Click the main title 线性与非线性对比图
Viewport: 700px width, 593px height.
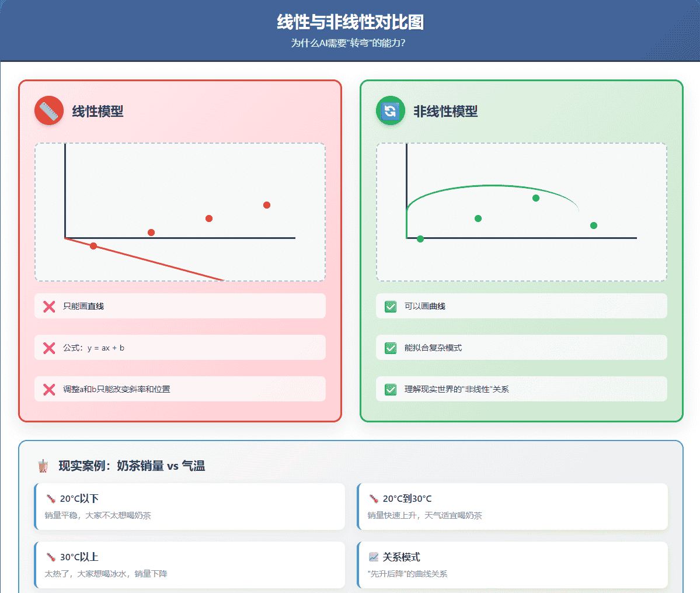click(350, 23)
